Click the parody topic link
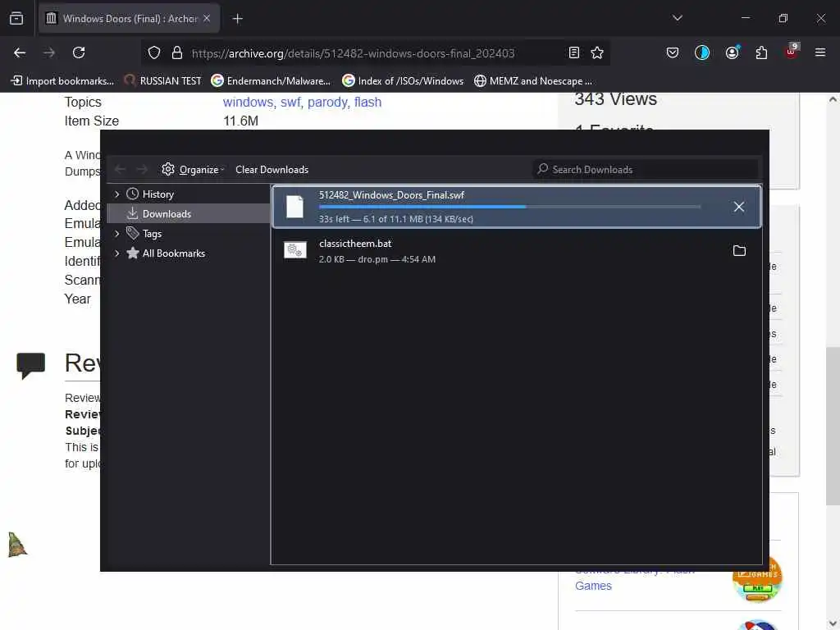Viewport: 840px width, 630px height. tap(327, 102)
